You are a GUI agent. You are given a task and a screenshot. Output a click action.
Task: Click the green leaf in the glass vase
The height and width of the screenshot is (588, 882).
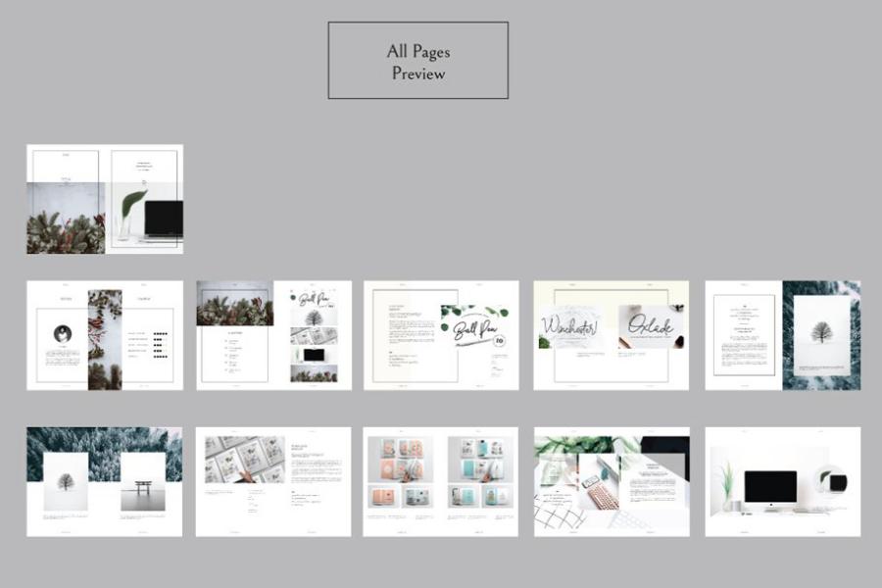(x=130, y=209)
